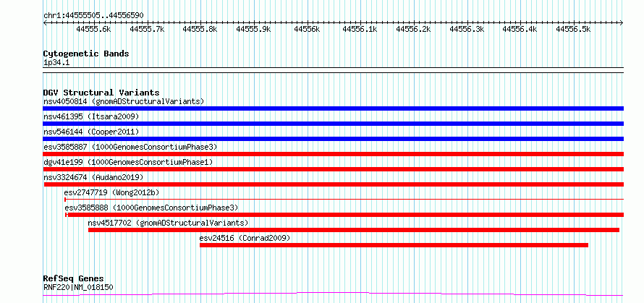Image resolution: width=644 pixels, height=303 pixels.
Task: Open nsv4517702 gnomADStructuralVariants label
Action: [x=169, y=223]
